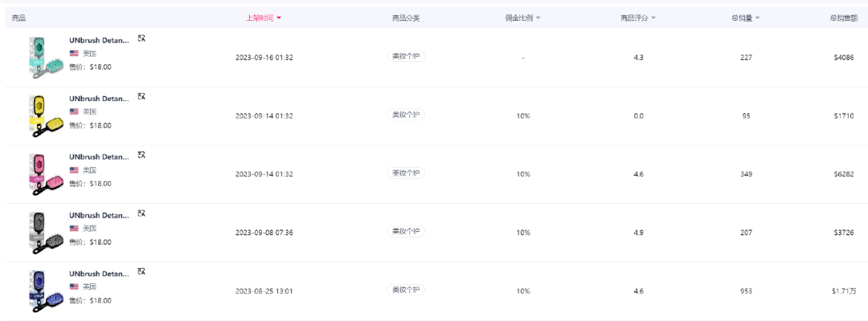The height and width of the screenshot is (321, 868).
Task: Click US flag icon on teal brush row
Action: click(x=74, y=53)
